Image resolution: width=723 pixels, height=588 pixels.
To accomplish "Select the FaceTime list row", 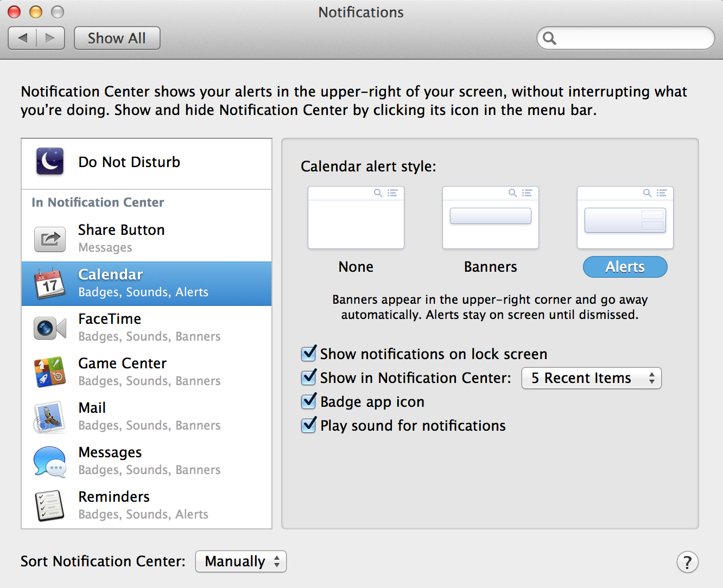I will click(147, 328).
